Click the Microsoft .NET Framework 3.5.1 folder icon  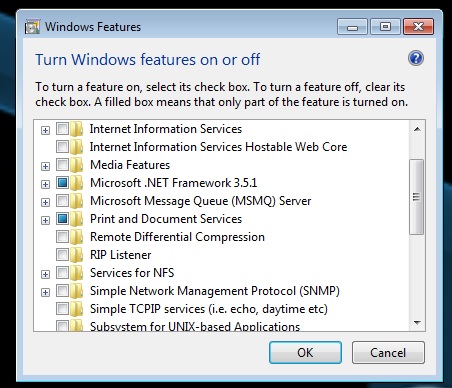[x=76, y=183]
